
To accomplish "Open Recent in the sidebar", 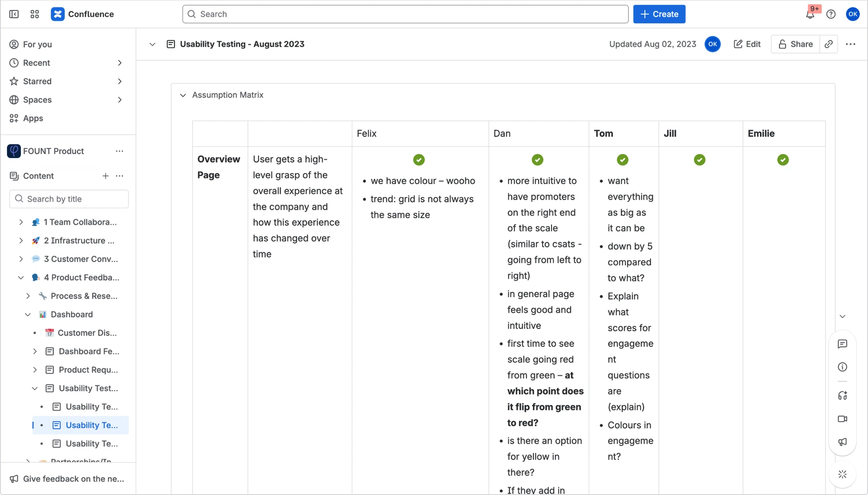I will (36, 63).
